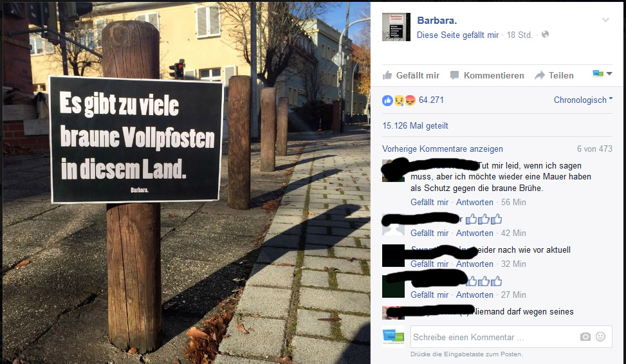Click the globe public visibility icon
Viewport: 626px width, 364px height.
point(545,34)
